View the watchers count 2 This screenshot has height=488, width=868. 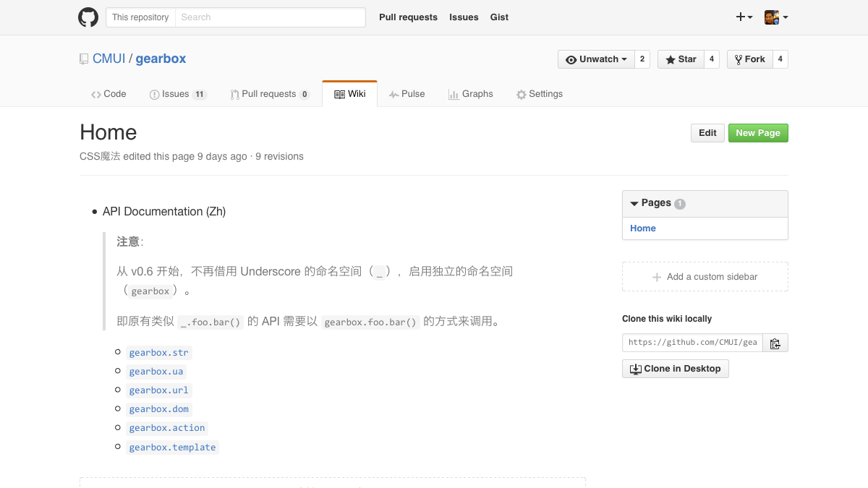pyautogui.click(x=642, y=59)
